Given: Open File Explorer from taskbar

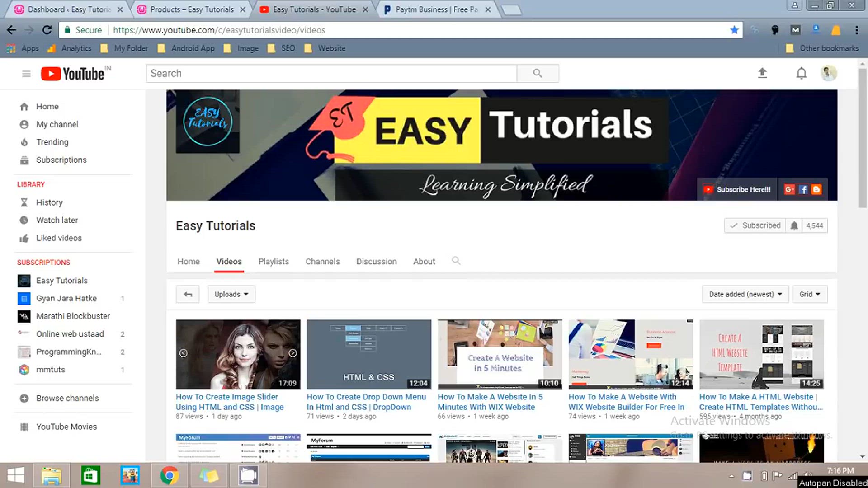Looking at the screenshot, I should point(51,475).
